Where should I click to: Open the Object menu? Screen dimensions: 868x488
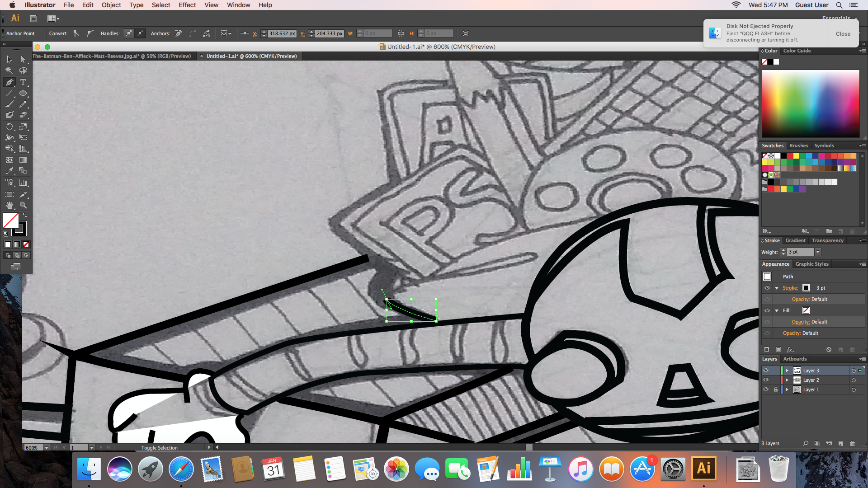111,5
